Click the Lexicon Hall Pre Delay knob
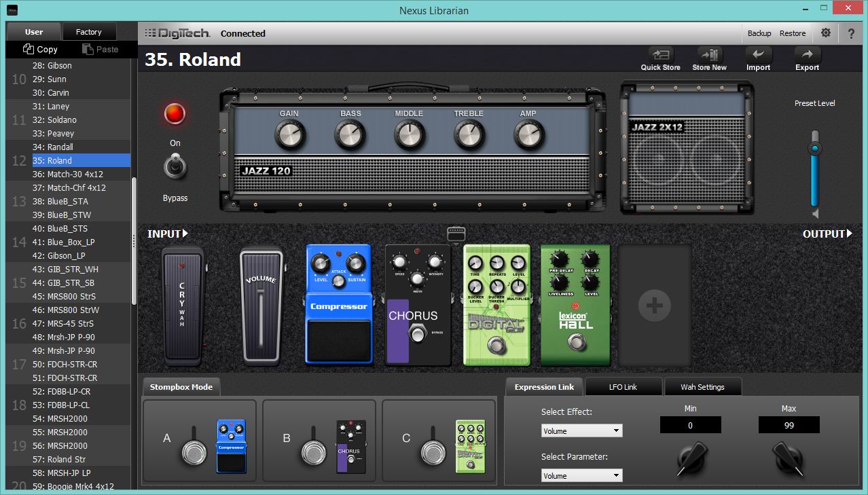The height and width of the screenshot is (495, 868). click(559, 259)
